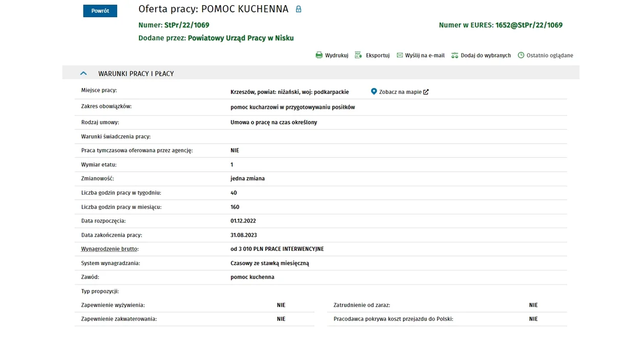
Task: Click the map pin icon
Action: click(x=374, y=91)
